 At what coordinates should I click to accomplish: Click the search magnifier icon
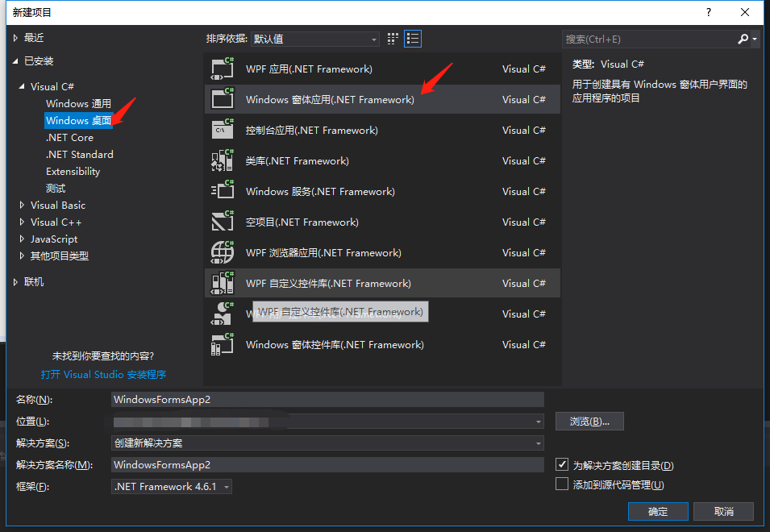tap(743, 39)
